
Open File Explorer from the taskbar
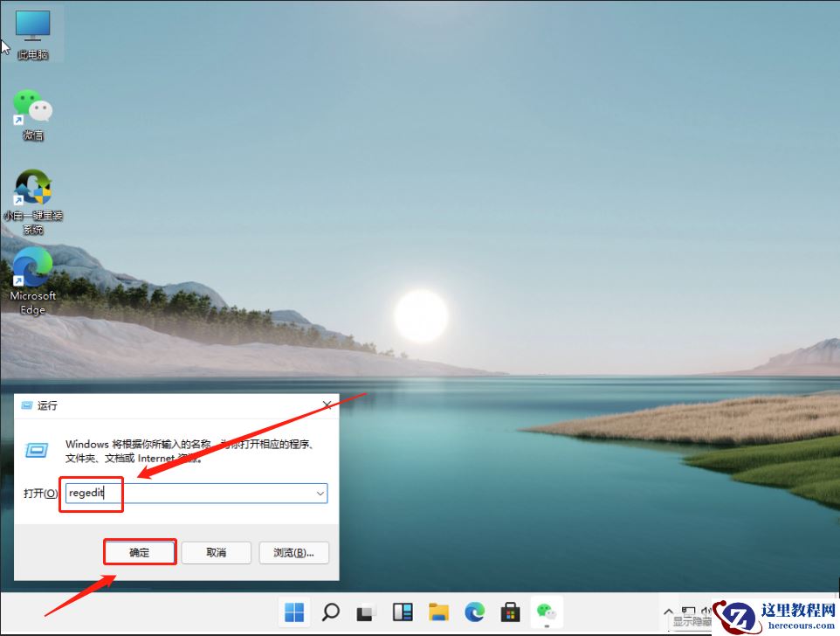[439, 612]
